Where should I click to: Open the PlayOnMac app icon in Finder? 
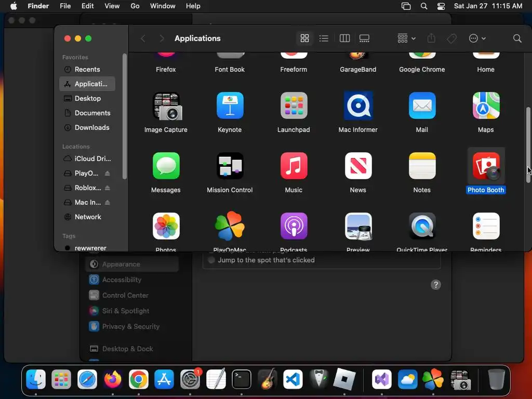230,226
